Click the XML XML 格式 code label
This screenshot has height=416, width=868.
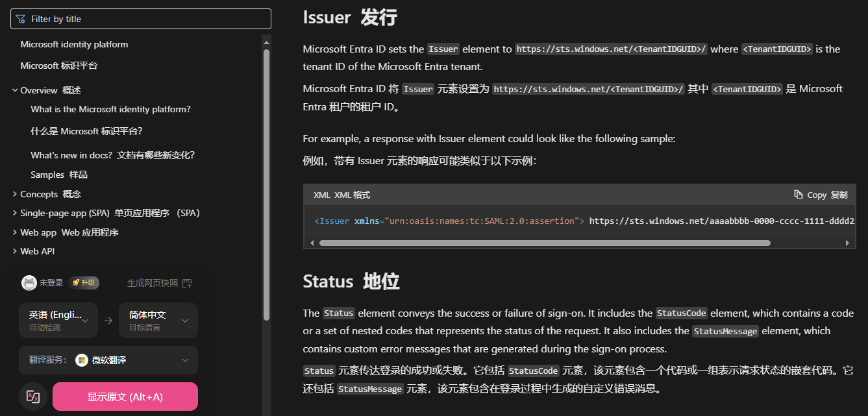342,195
